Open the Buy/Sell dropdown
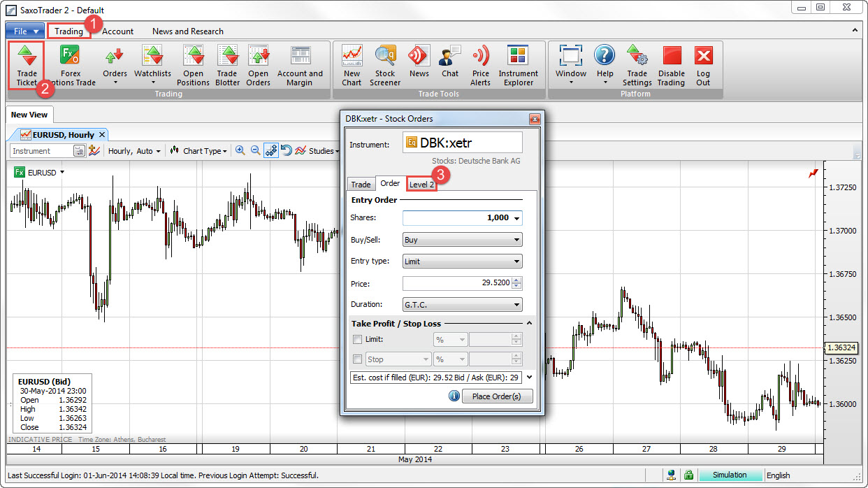This screenshot has height=488, width=868. pos(463,240)
